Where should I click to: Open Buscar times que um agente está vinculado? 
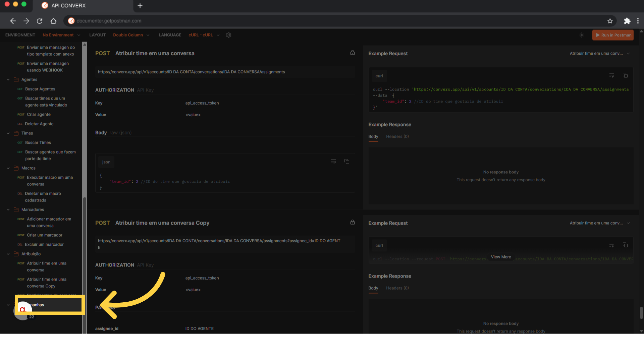(46, 102)
